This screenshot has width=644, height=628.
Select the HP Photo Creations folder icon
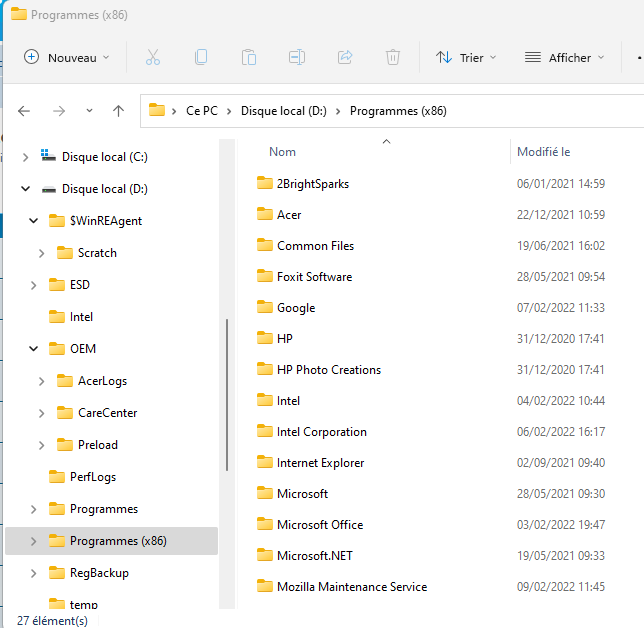pos(264,369)
